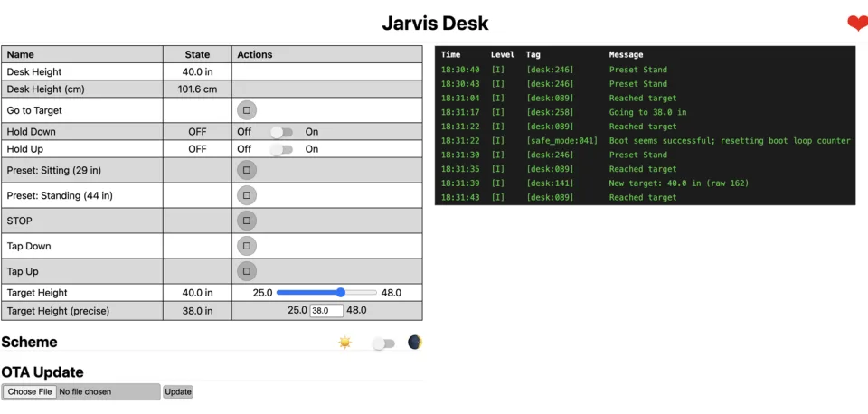
Task: Trigger the Preset: Standing (44 in) button
Action: click(247, 195)
